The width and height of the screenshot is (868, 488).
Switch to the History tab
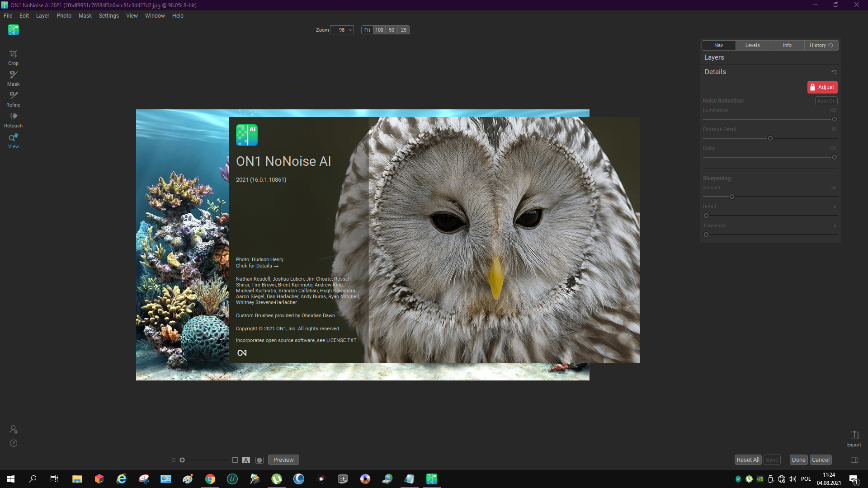coord(821,45)
